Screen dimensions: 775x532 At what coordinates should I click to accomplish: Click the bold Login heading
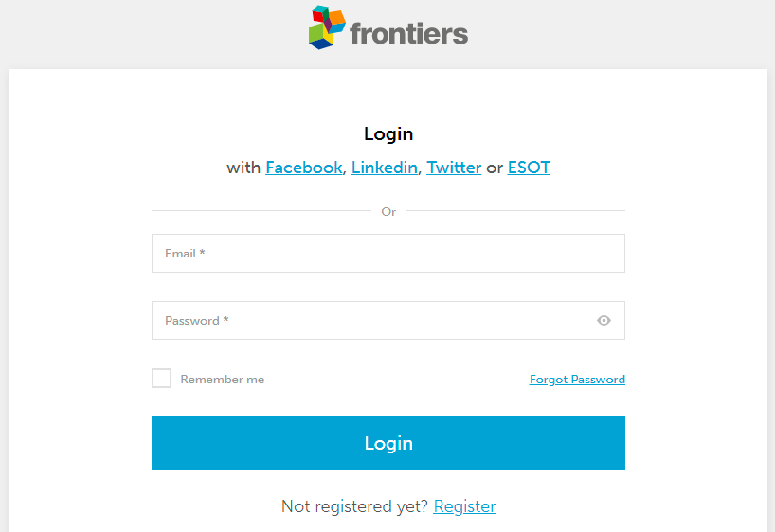388,134
